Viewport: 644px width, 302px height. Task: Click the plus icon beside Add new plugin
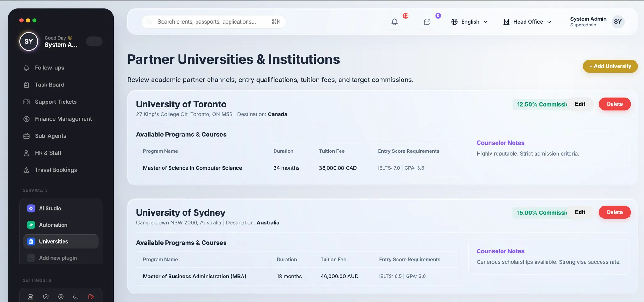pyautogui.click(x=31, y=258)
